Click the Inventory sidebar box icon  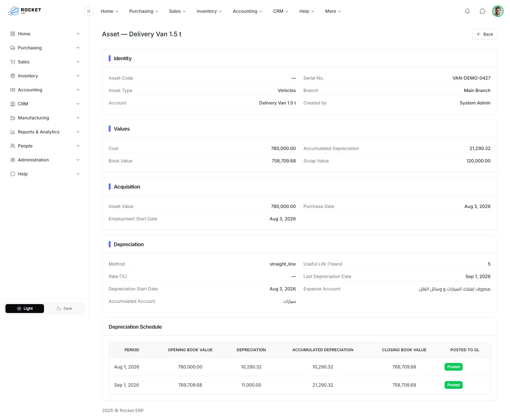click(x=13, y=76)
